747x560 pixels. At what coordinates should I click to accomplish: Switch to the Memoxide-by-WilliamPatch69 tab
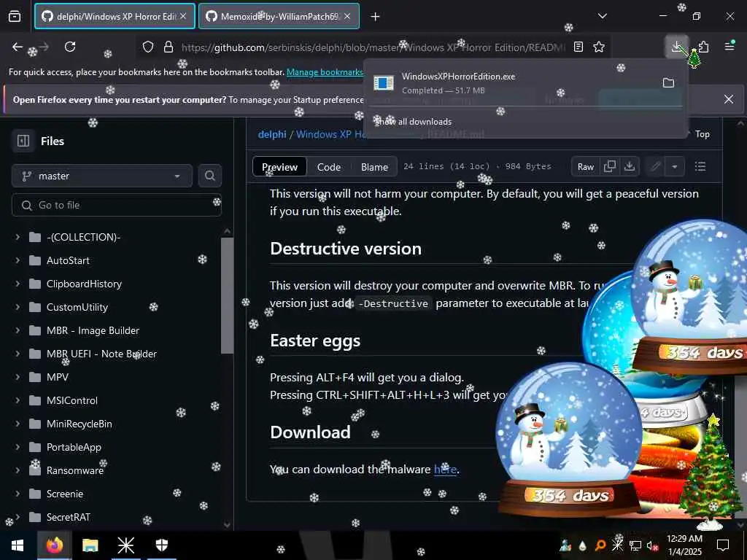click(x=279, y=16)
